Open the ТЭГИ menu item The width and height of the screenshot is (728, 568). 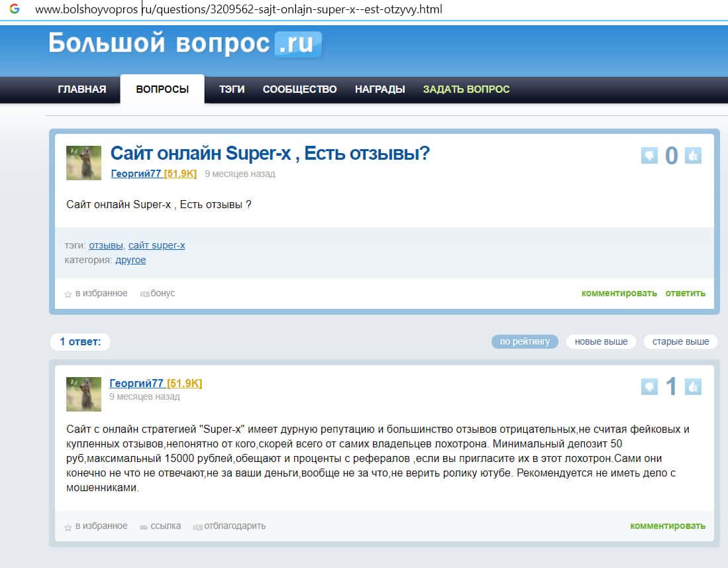click(x=232, y=89)
